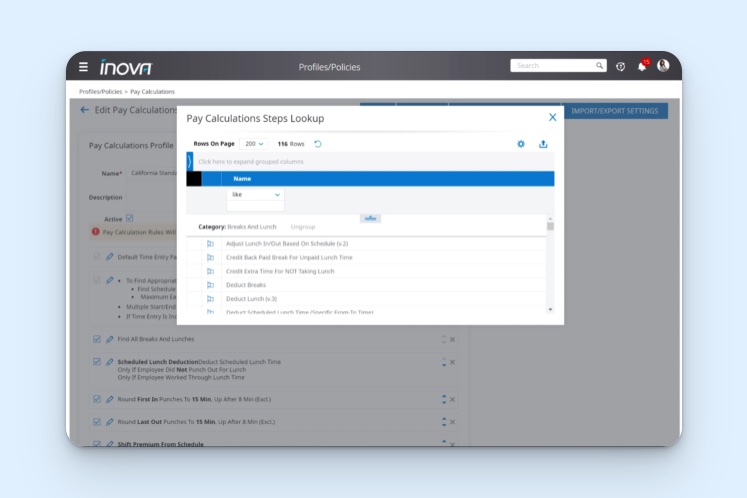The image size is (747, 498).
Task: Toggle Default Time Entry rule checkbox
Action: point(97,257)
